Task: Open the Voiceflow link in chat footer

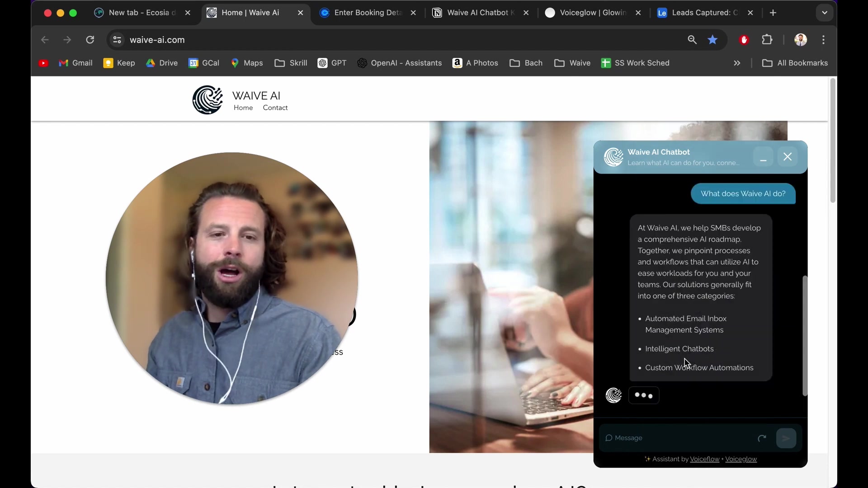Action: 704,459
